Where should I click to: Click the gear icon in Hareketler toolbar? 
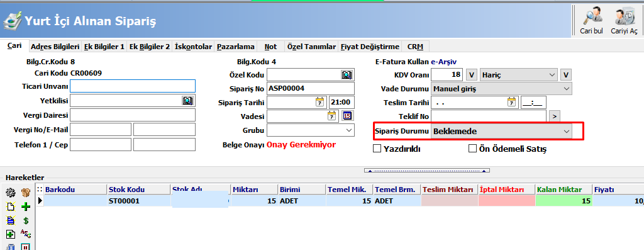pos(11,193)
